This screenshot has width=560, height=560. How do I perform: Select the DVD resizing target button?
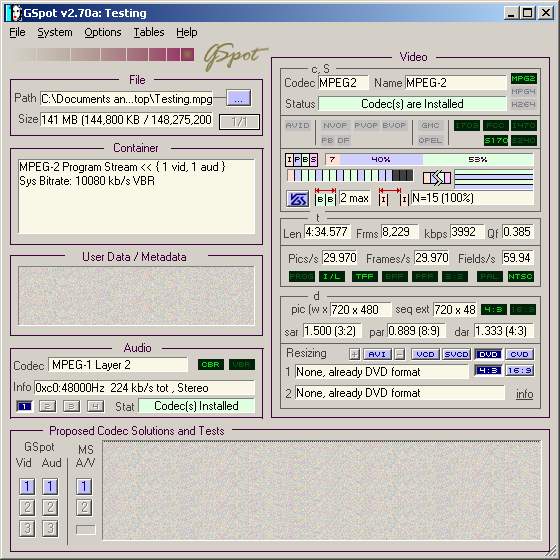(488, 354)
